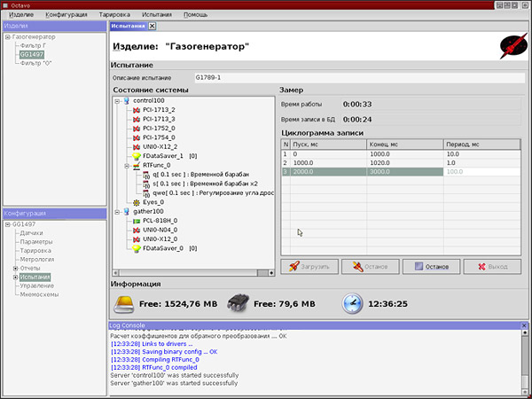Click the Пуск, мс column header
The image size is (532, 399).
328,145
